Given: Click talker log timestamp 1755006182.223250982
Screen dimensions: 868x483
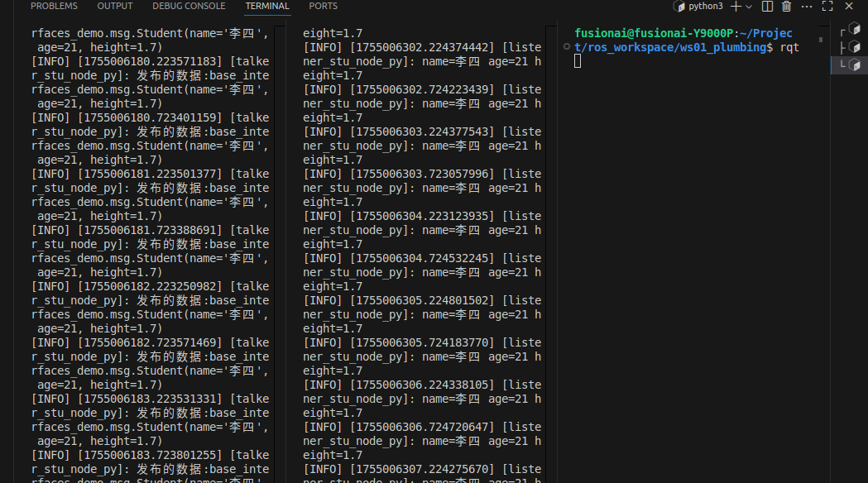Looking at the screenshot, I should coord(150,287).
